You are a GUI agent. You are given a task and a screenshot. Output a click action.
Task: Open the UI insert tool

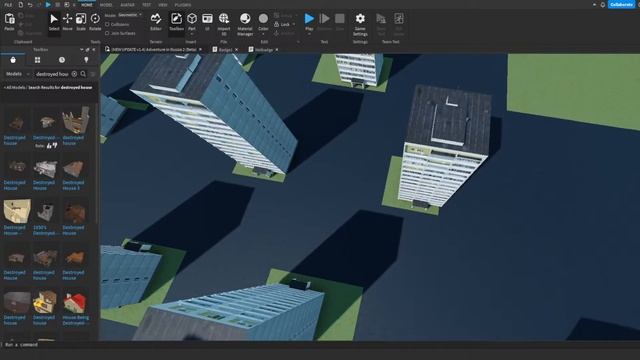207,22
